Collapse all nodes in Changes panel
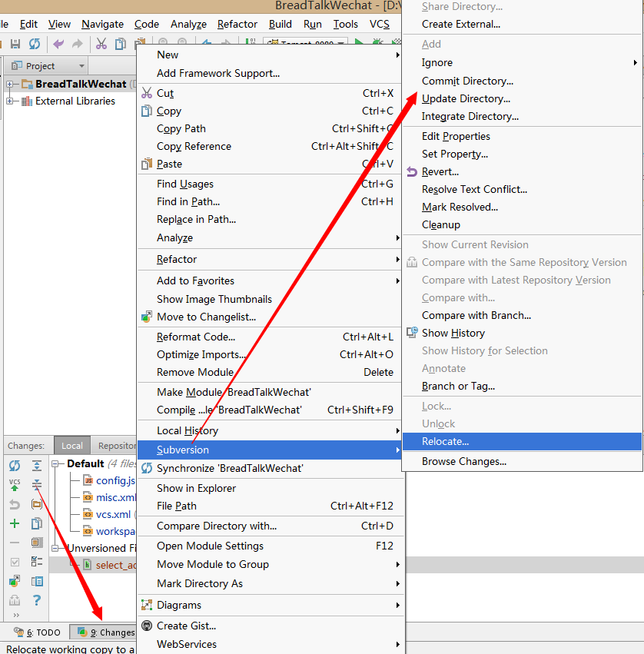 [x=36, y=485]
